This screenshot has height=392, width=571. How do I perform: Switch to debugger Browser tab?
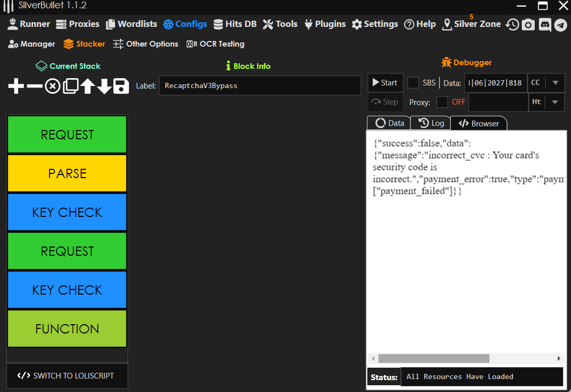pyautogui.click(x=478, y=123)
